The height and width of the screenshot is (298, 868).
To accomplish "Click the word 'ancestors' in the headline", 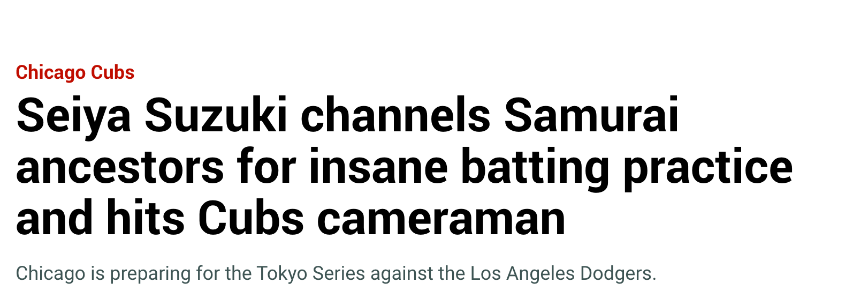I will 120,167.
